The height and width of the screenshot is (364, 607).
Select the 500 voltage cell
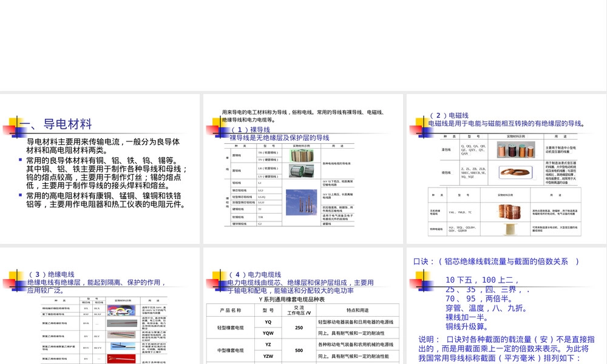(299, 351)
